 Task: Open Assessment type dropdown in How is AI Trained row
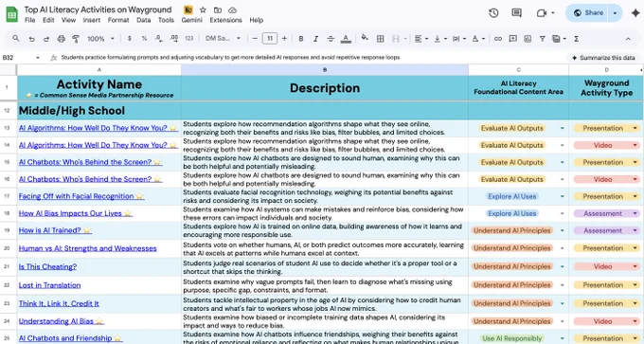tap(635, 230)
